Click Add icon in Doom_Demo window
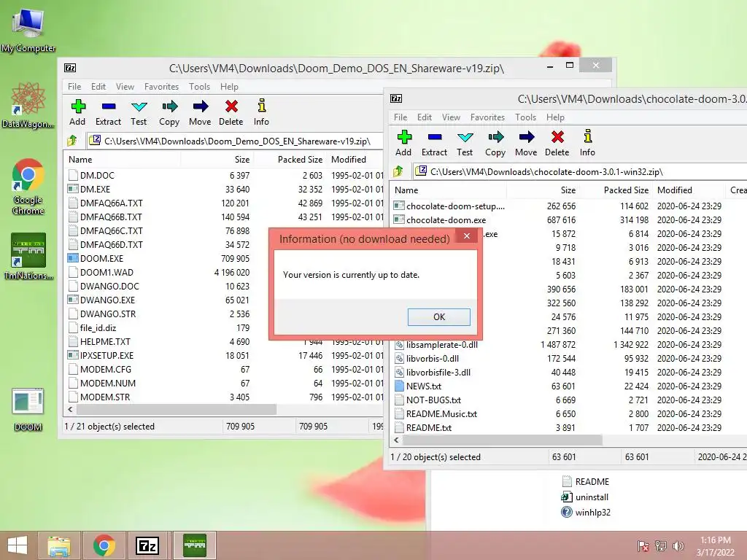 click(x=77, y=106)
